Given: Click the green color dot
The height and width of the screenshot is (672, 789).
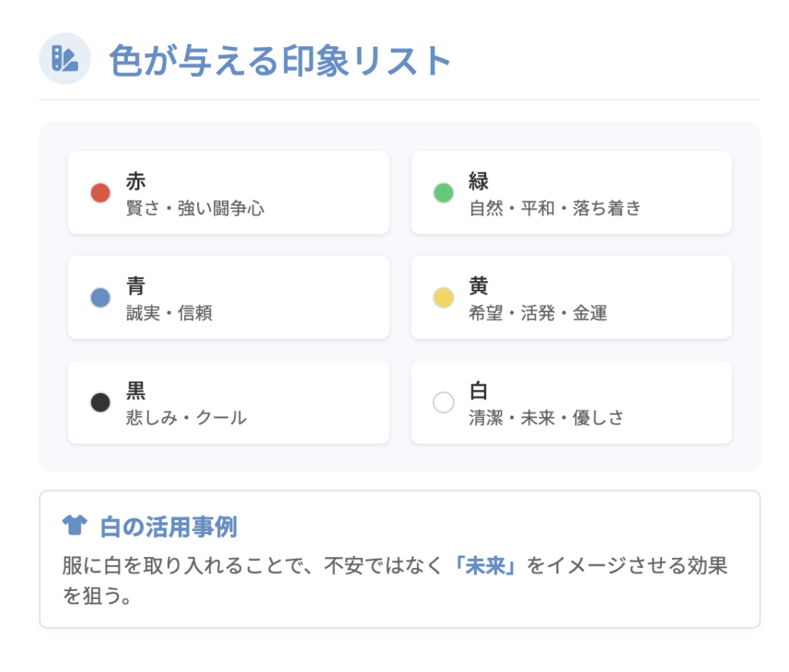Looking at the screenshot, I should point(443,193).
